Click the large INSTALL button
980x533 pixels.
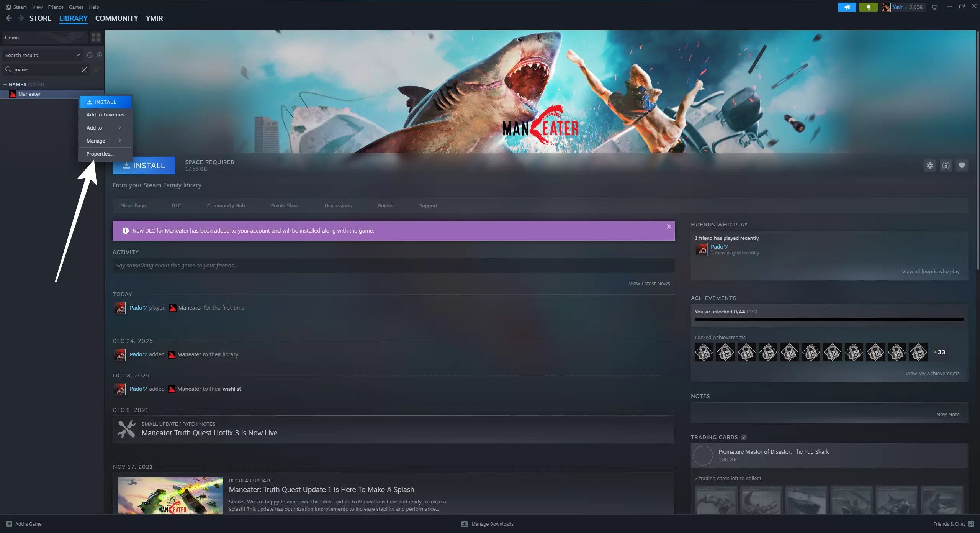[144, 166]
